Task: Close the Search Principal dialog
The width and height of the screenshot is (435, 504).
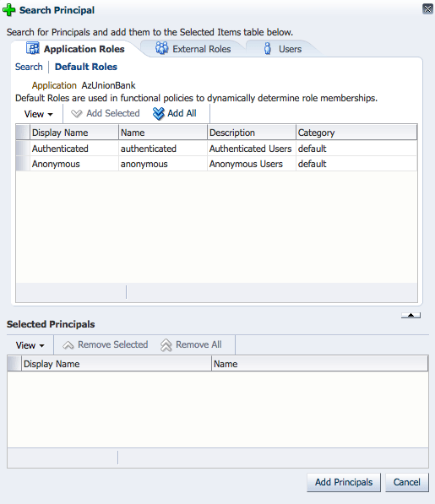Action: tap(427, 9)
